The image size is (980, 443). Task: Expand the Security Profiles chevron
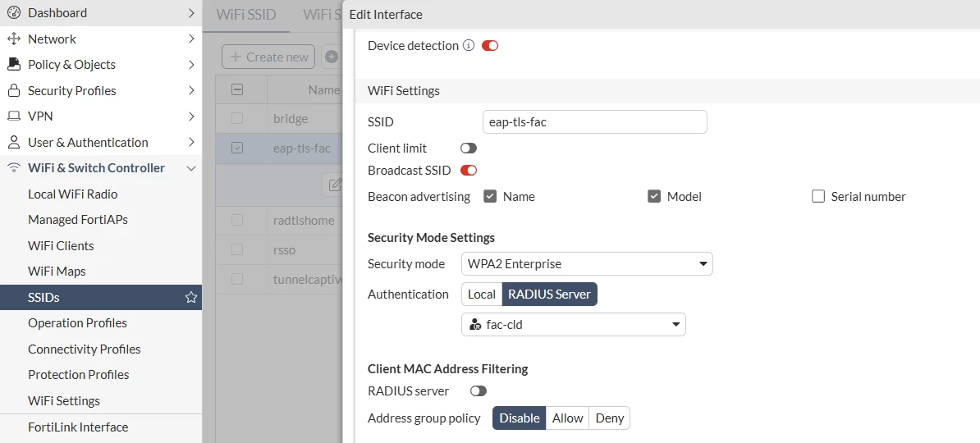tap(191, 90)
